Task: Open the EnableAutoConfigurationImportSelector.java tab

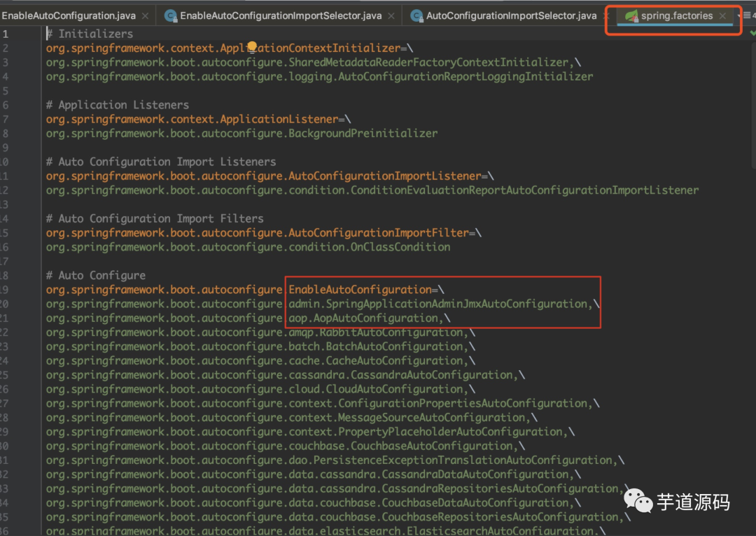Action: [281, 16]
